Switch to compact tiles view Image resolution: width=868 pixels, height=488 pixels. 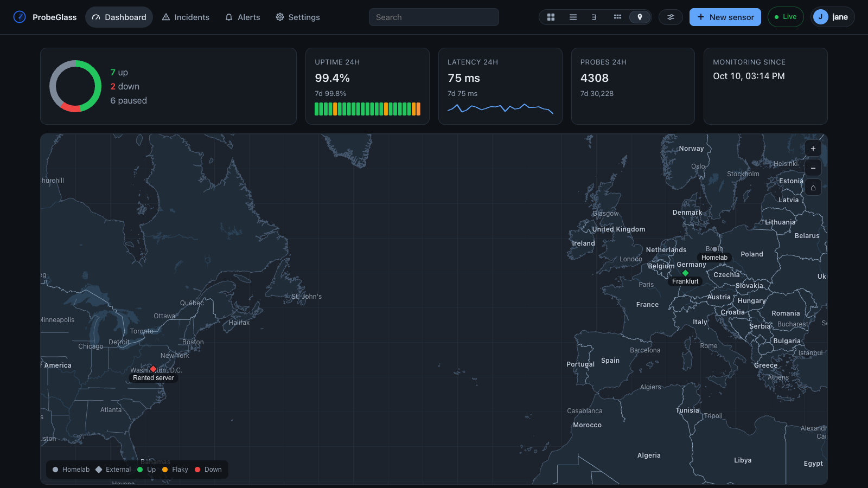[617, 17]
